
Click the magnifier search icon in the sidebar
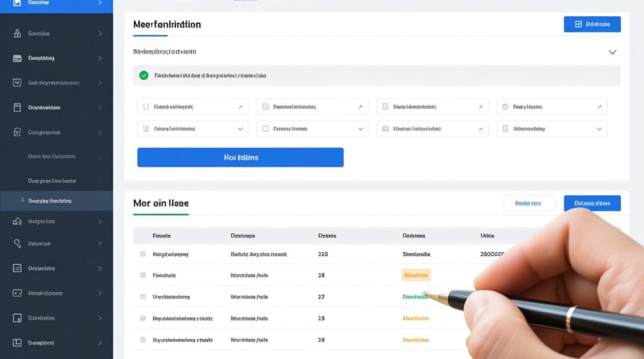(17, 244)
